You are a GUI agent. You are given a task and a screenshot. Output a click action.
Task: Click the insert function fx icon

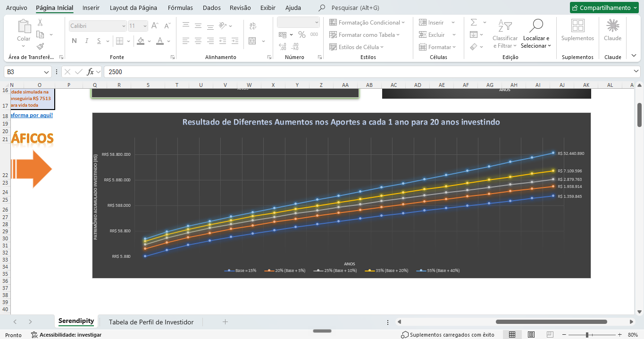91,72
